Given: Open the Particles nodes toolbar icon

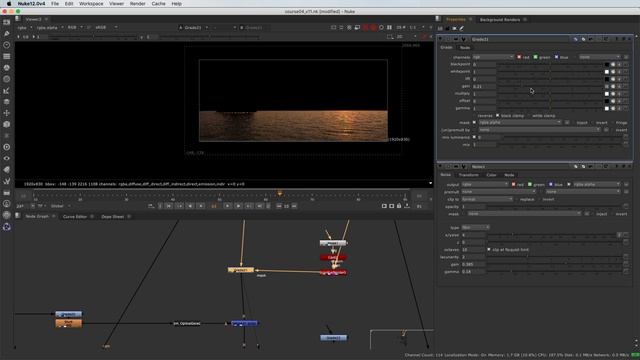Looking at the screenshot, I should 7,136.
